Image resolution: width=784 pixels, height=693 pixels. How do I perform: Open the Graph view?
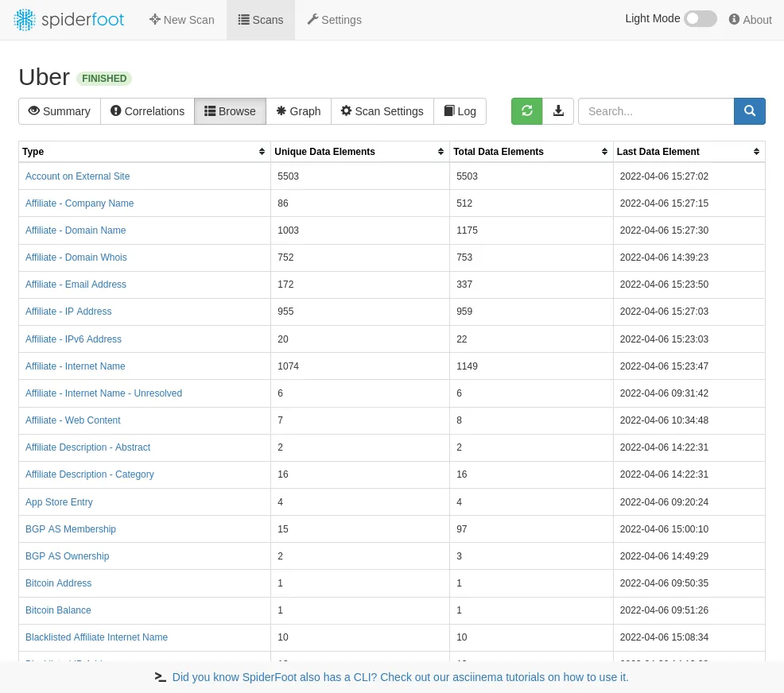[298, 111]
